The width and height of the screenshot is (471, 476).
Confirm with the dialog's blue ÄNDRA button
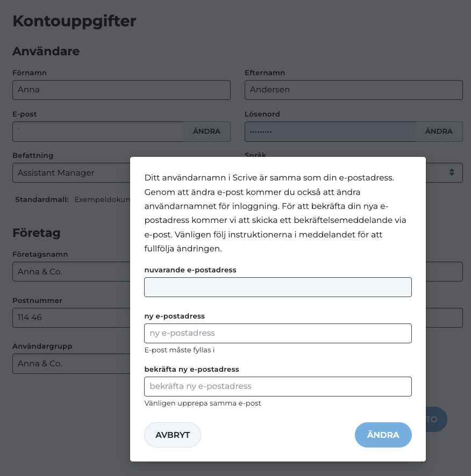tap(383, 435)
